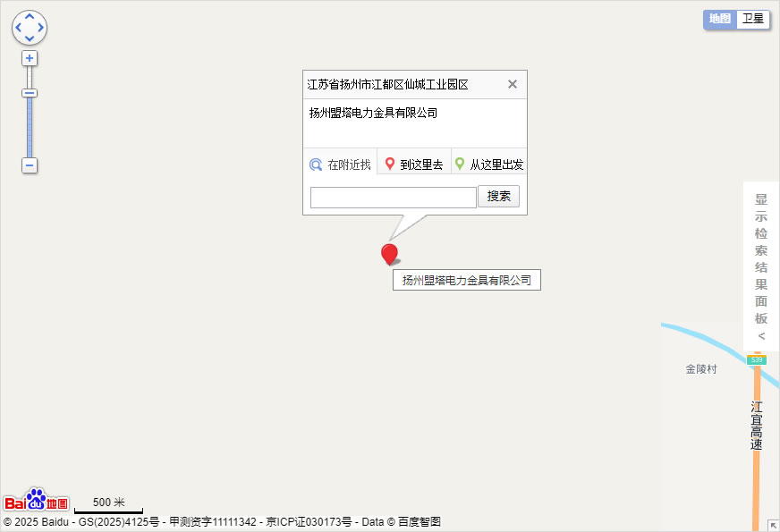Pan the map up with the arrow
Image resolution: width=780 pixels, height=532 pixels.
(30, 17)
